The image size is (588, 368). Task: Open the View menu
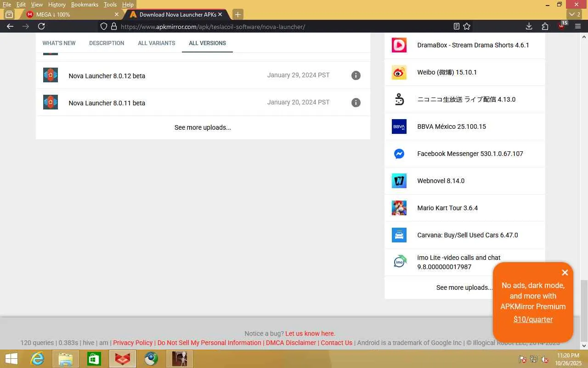point(37,5)
